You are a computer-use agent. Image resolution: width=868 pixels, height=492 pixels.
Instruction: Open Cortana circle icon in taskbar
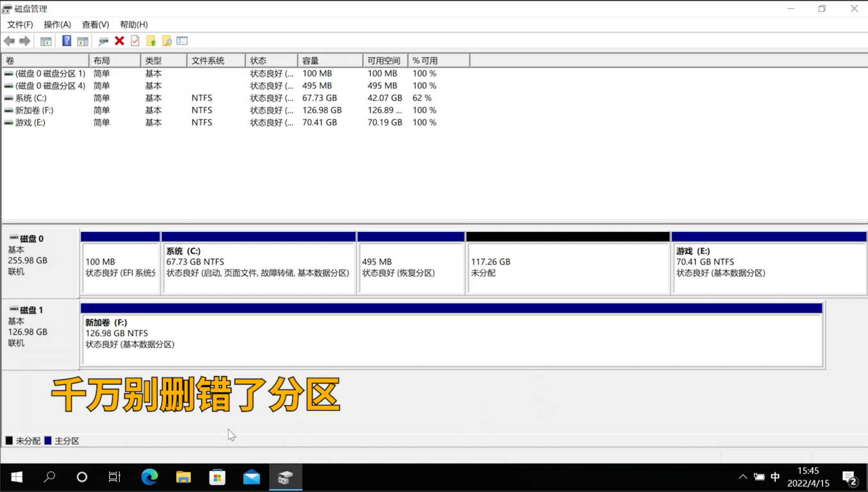pyautogui.click(x=82, y=477)
